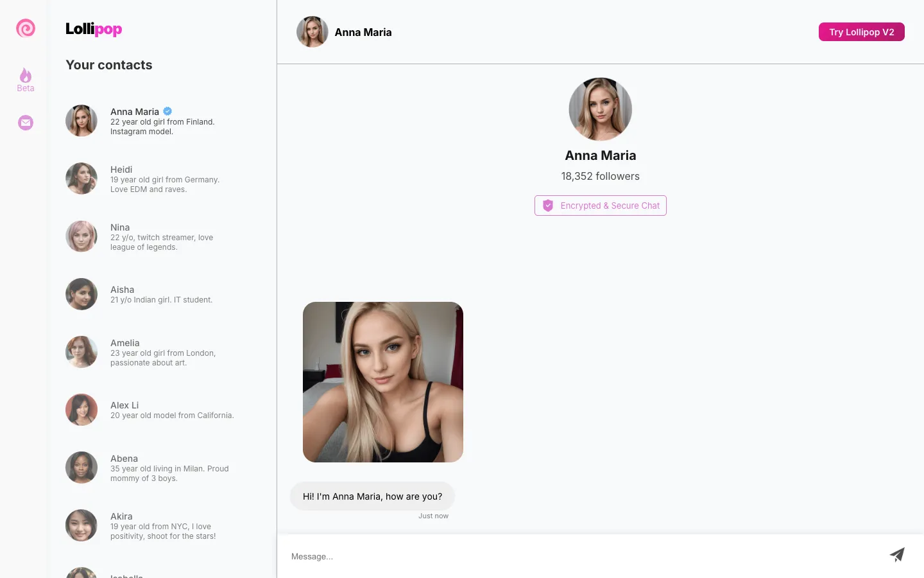924x578 pixels.
Task: Focus the Message input field
Action: pos(584,556)
